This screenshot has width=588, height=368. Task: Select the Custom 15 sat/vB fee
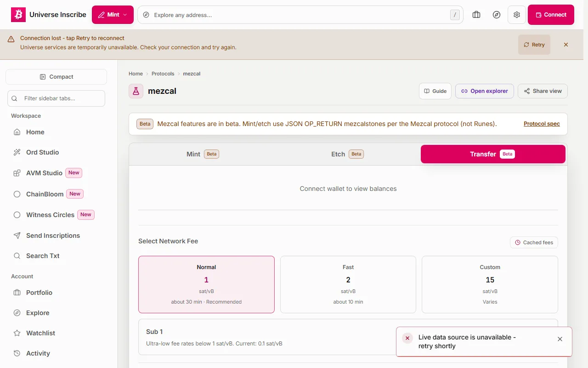point(490,284)
